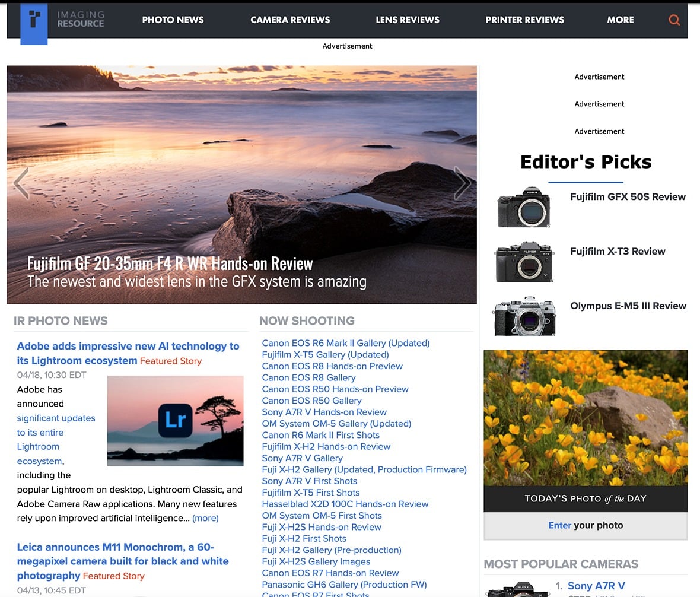Image resolution: width=700 pixels, height=597 pixels.
Task: Open Canon EOS R8 Hands-on Preview link
Action: point(332,366)
